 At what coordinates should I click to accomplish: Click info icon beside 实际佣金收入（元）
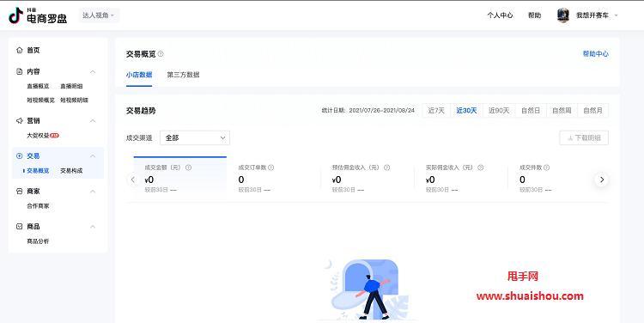(481, 168)
